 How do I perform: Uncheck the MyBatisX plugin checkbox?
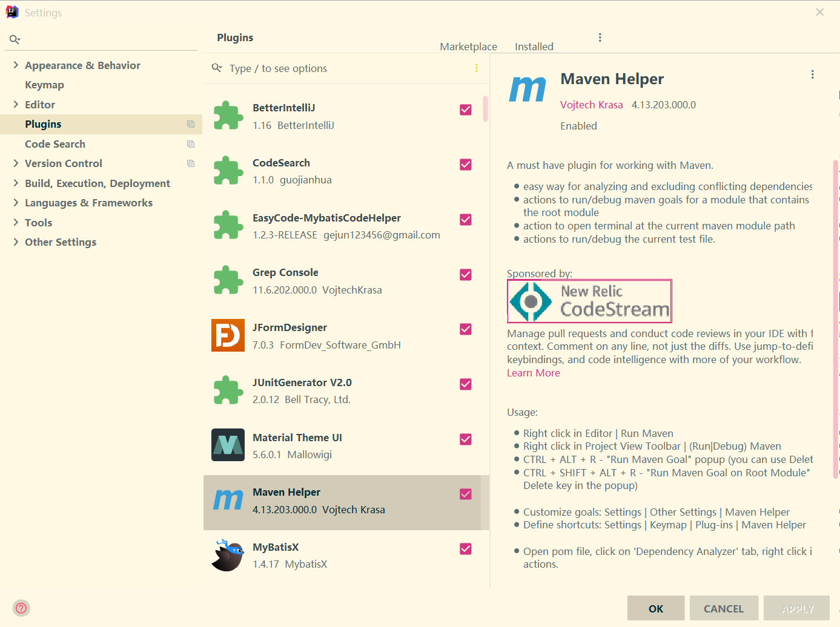click(x=466, y=549)
